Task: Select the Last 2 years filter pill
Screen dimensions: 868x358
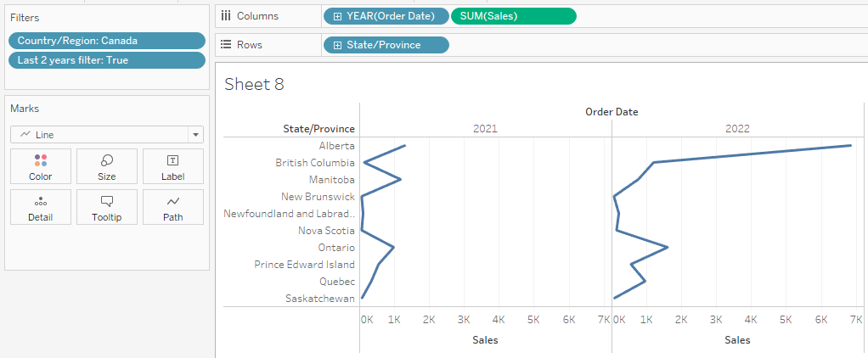Action: [106, 60]
